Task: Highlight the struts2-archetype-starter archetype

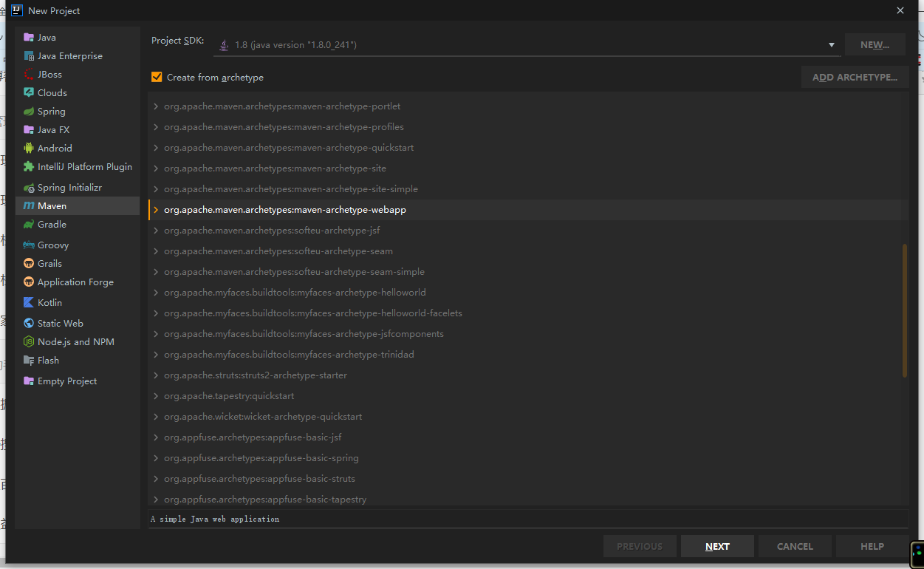Action: (255, 375)
